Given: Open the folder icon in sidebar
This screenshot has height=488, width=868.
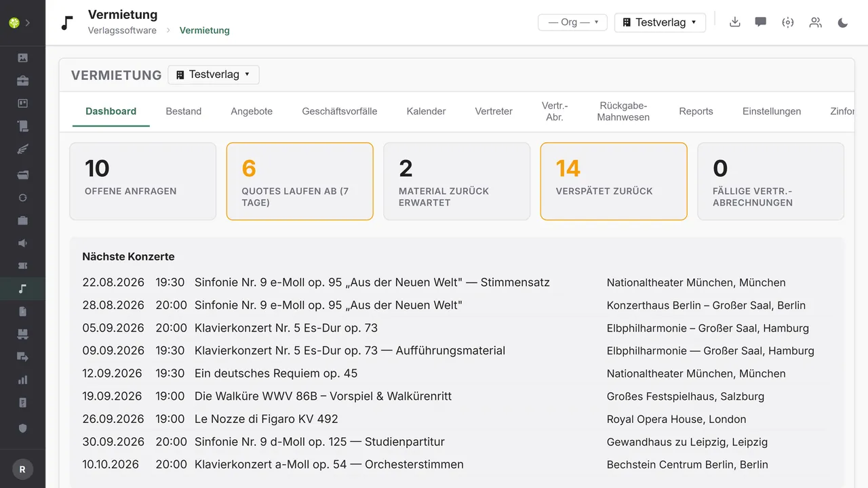Looking at the screenshot, I should (x=22, y=175).
